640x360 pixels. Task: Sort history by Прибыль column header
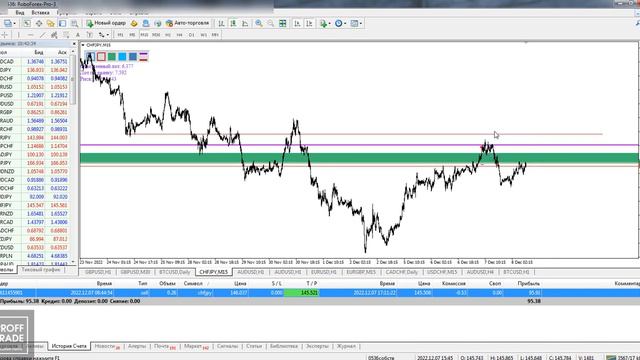[x=529, y=283]
